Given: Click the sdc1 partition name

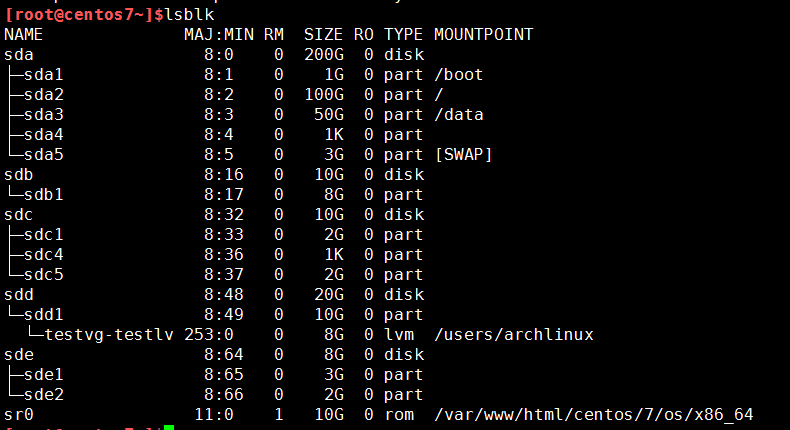Looking at the screenshot, I should pyautogui.click(x=43, y=234).
